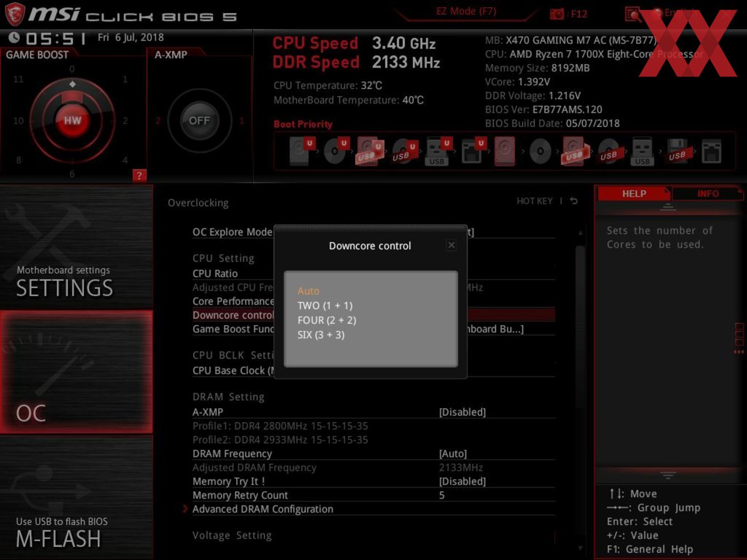This screenshot has width=747, height=560.
Task: Select the legacy USB hard disk boot icon
Action: tap(575, 152)
